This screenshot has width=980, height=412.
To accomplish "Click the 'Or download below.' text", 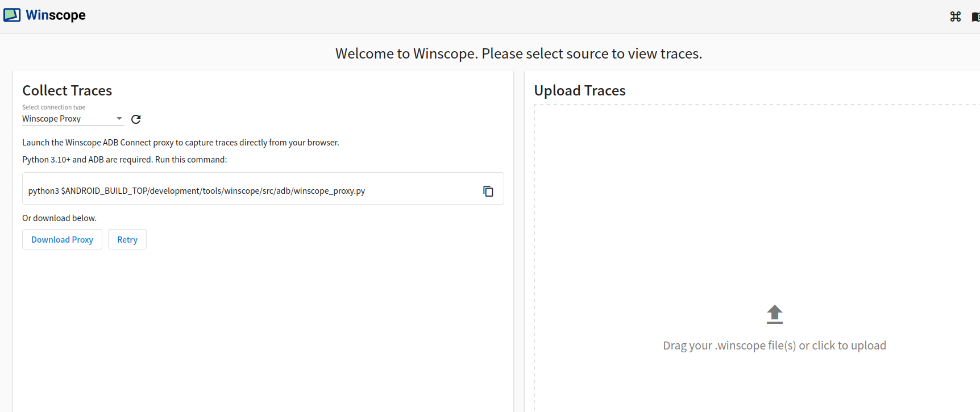I will coord(60,218).
